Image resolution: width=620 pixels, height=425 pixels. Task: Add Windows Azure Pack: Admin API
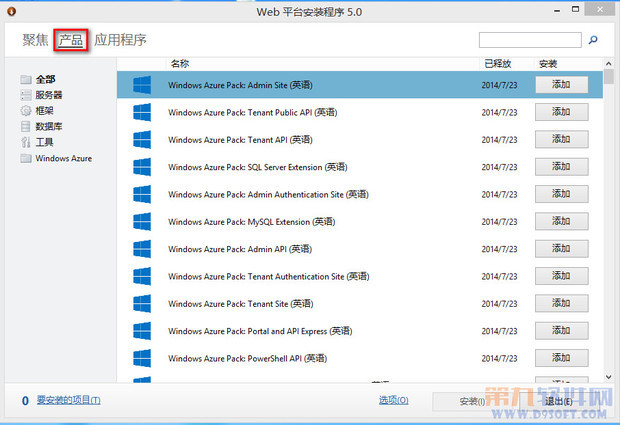561,249
